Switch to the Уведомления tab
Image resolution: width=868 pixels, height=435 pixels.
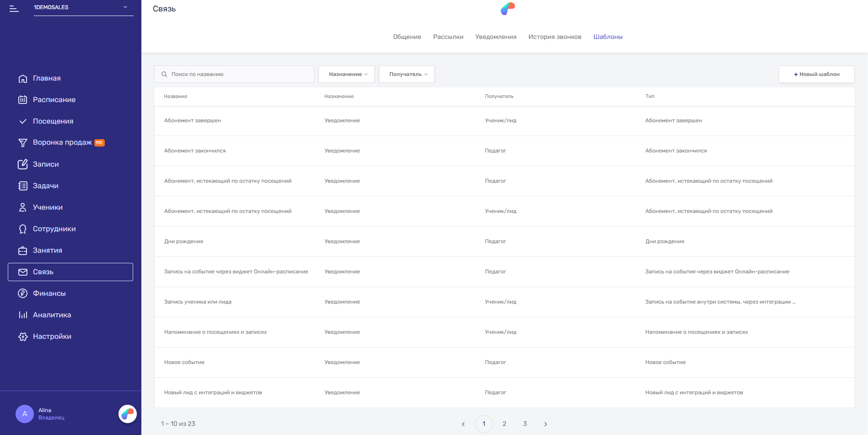(x=496, y=37)
